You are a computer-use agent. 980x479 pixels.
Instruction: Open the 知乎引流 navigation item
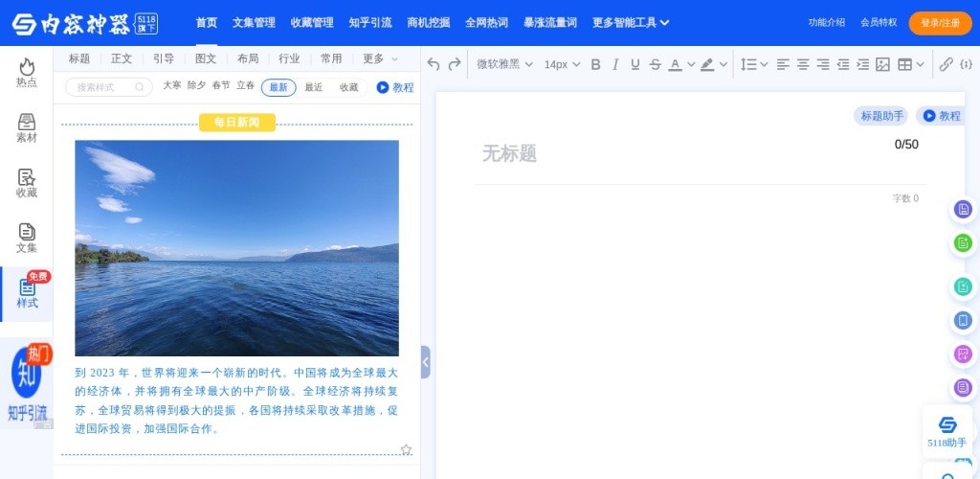click(x=369, y=22)
